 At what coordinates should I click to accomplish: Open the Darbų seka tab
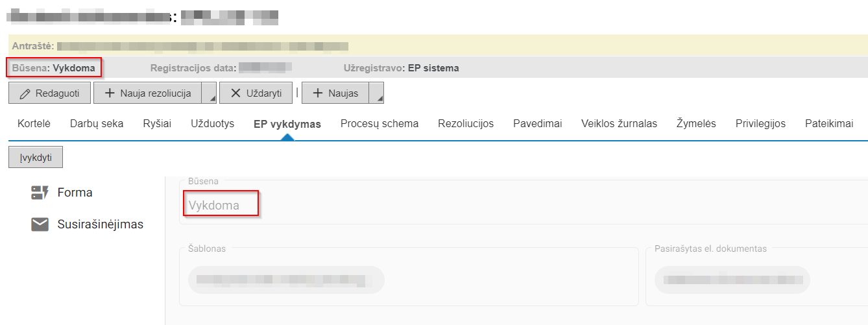pos(97,123)
